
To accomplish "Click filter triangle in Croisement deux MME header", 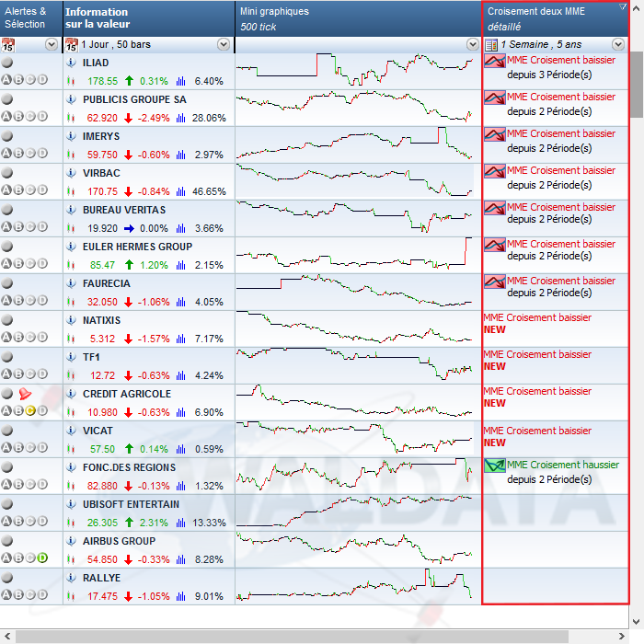I will pyautogui.click(x=623, y=6).
